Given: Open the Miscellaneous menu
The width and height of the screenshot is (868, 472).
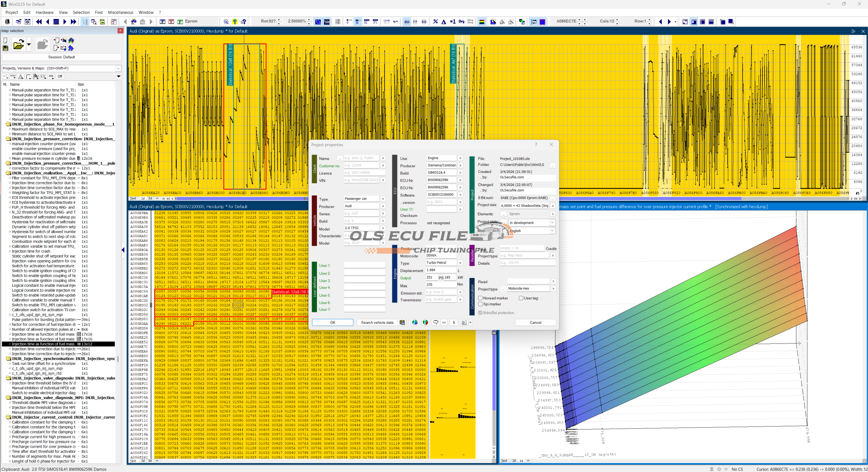Looking at the screenshot, I should (x=120, y=12).
